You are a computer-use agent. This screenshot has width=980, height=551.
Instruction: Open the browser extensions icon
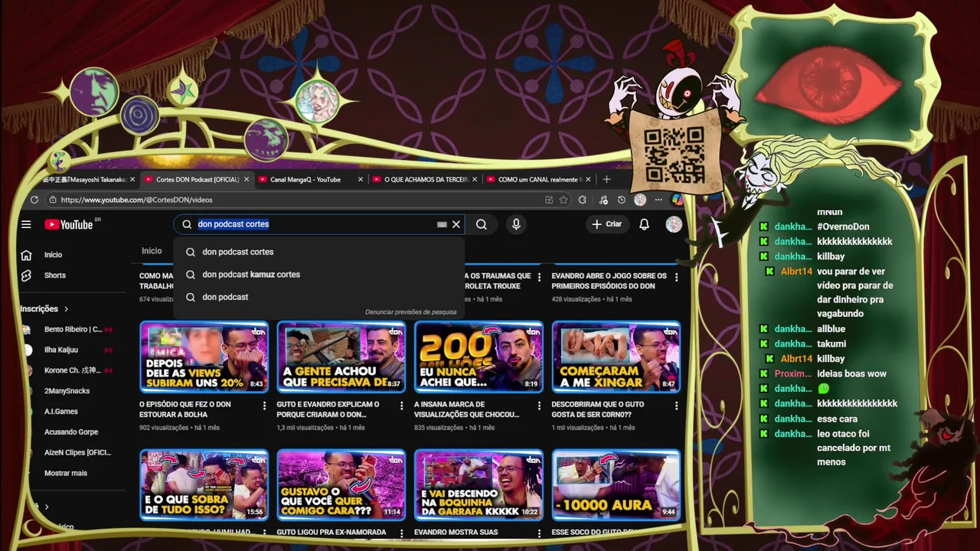point(583,200)
